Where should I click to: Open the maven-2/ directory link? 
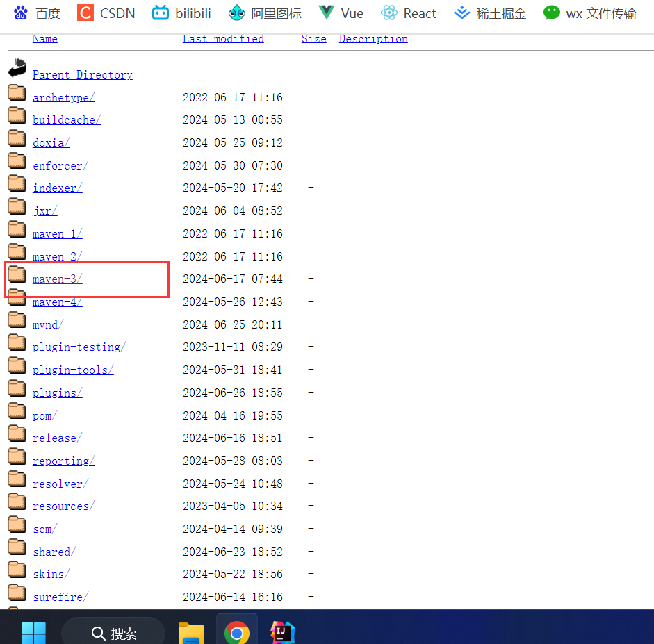(x=58, y=256)
